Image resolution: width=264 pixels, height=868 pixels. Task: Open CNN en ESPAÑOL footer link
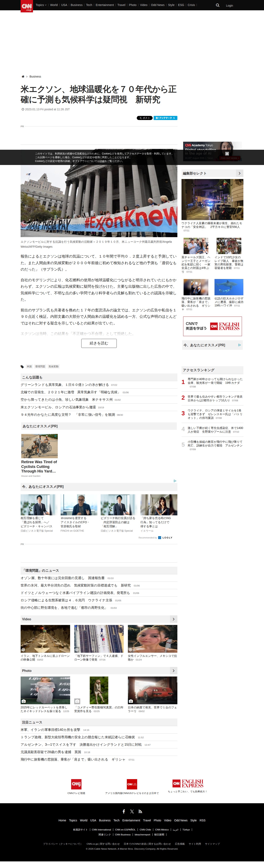click(125, 830)
